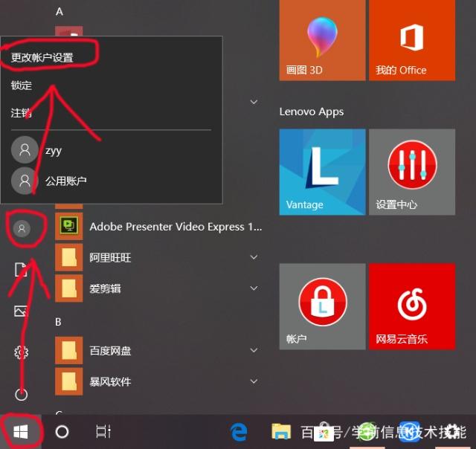
Task: Open Settings gear in Start sidebar
Action: pos(22,352)
